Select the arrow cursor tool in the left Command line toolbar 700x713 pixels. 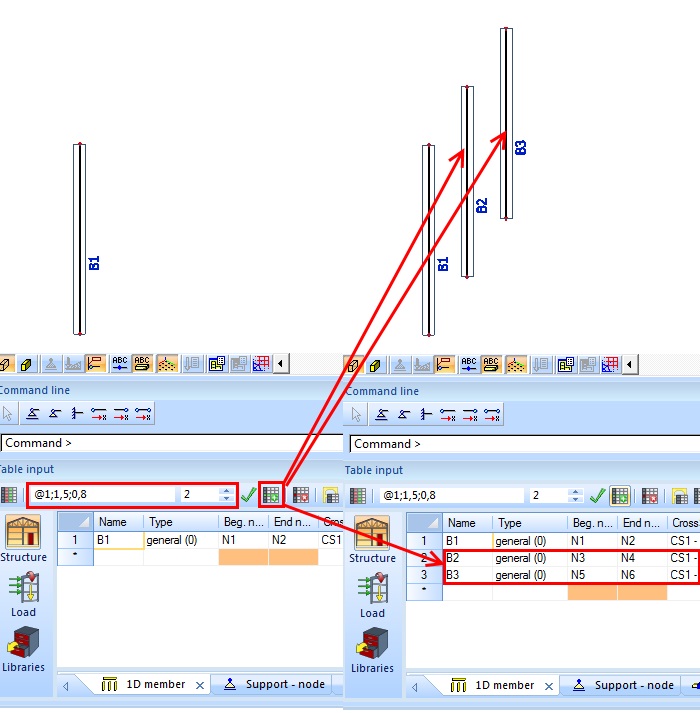[8, 414]
